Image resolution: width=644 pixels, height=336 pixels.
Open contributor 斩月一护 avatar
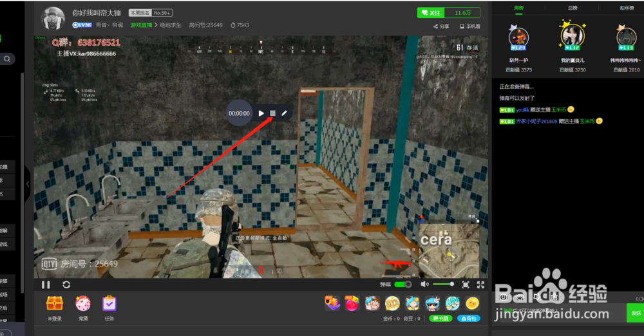click(x=518, y=38)
